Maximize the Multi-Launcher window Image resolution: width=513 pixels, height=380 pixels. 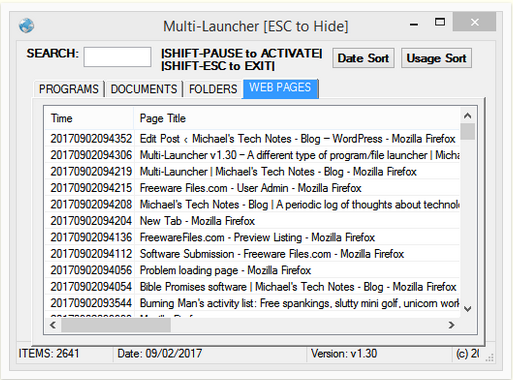pyautogui.click(x=440, y=22)
